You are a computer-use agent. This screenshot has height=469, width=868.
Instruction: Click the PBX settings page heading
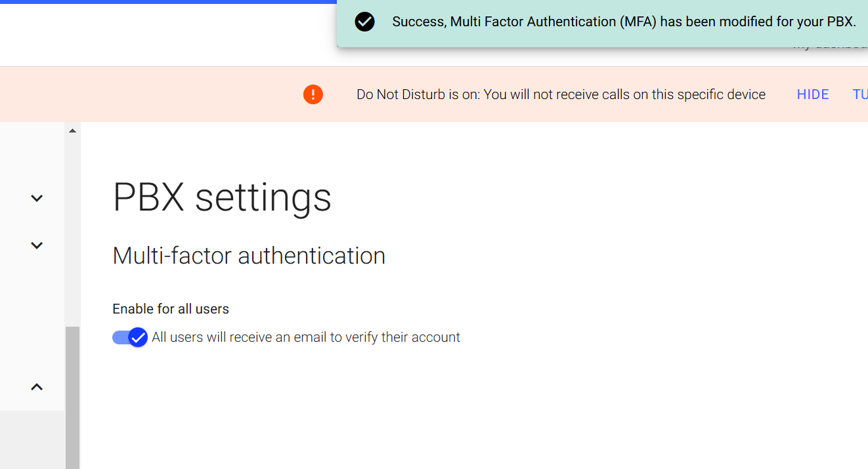222,197
